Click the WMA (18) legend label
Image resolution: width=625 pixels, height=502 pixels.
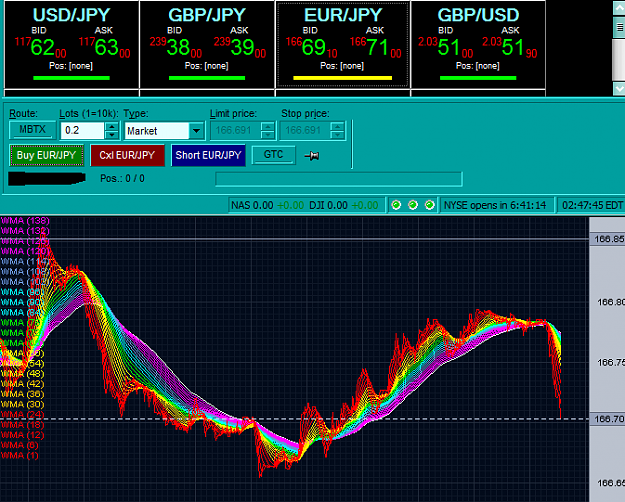click(22, 425)
